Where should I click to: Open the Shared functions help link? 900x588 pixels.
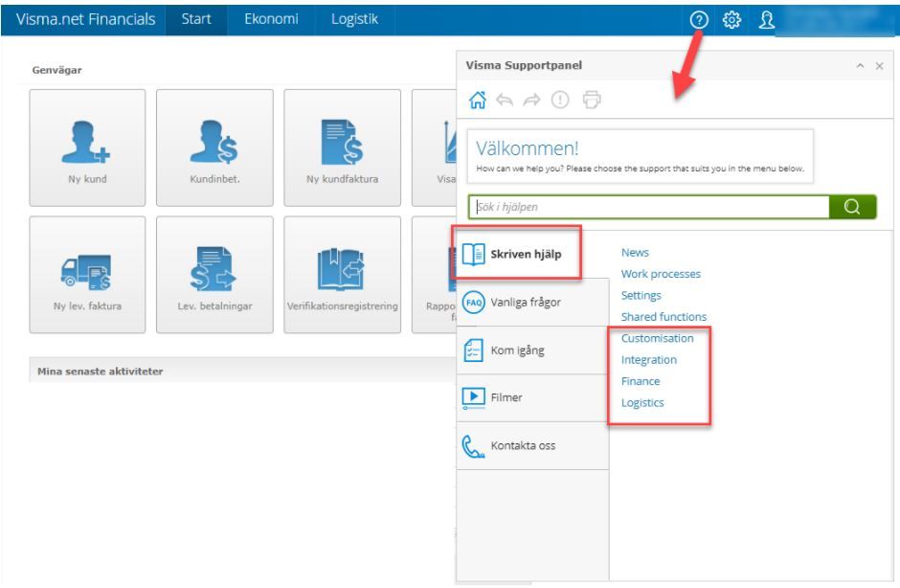pyautogui.click(x=664, y=317)
